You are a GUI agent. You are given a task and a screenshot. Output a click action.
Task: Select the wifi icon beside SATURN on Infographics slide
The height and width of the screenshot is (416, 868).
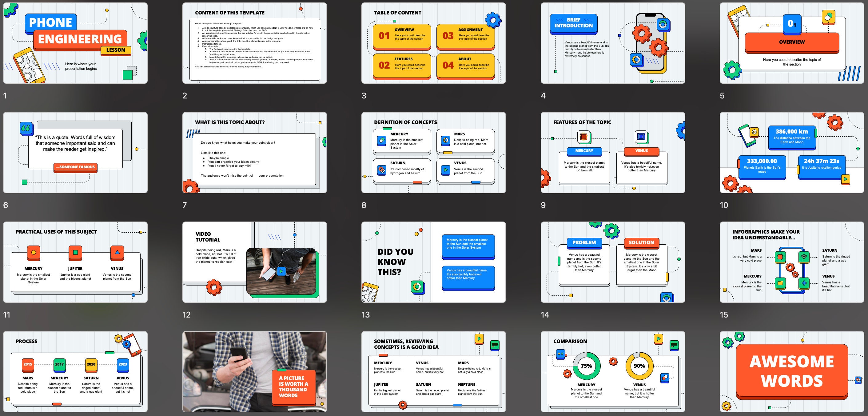coord(804,257)
